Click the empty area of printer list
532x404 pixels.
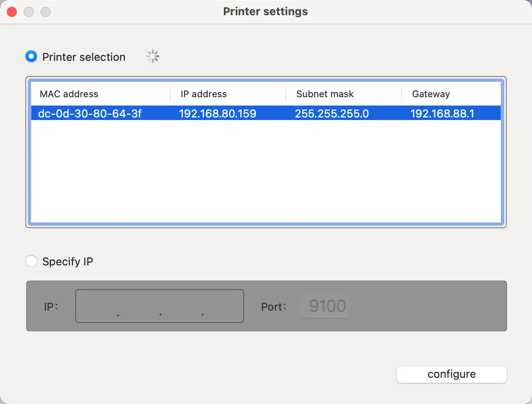tap(266, 173)
